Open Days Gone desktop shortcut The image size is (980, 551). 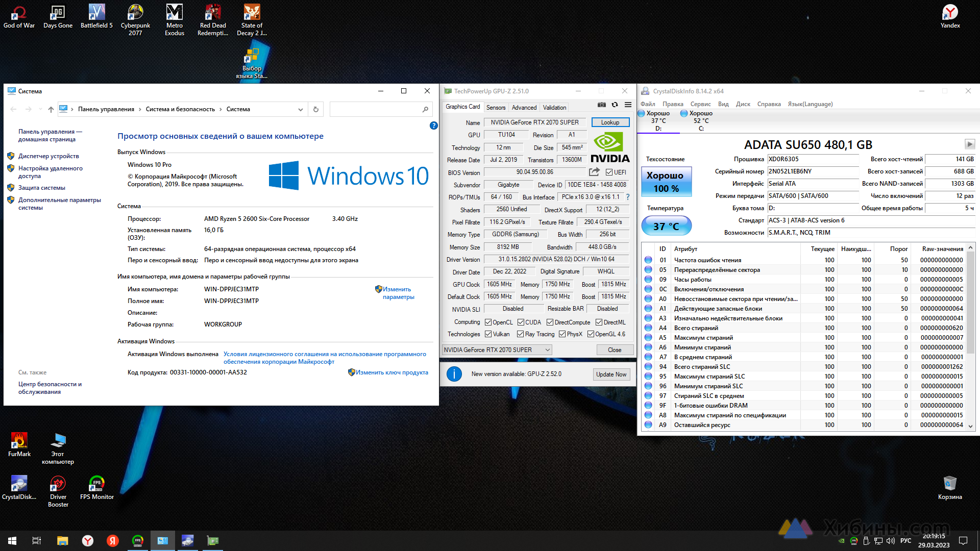tap(58, 16)
